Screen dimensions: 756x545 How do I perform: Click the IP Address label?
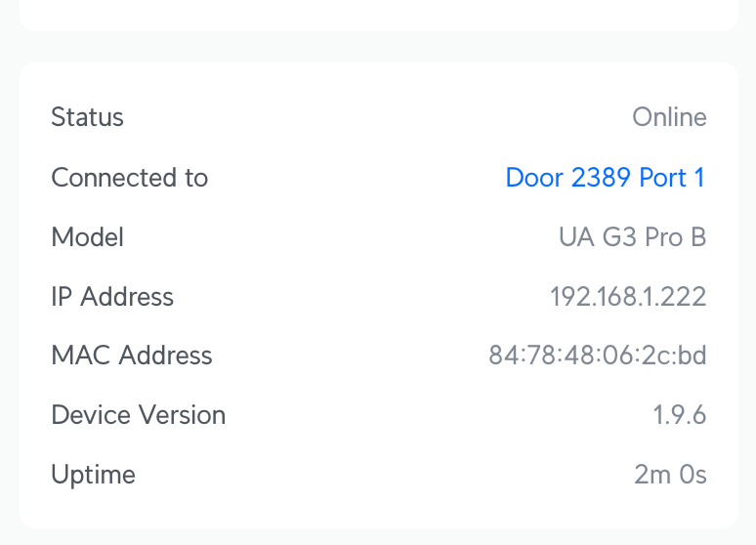coord(112,297)
